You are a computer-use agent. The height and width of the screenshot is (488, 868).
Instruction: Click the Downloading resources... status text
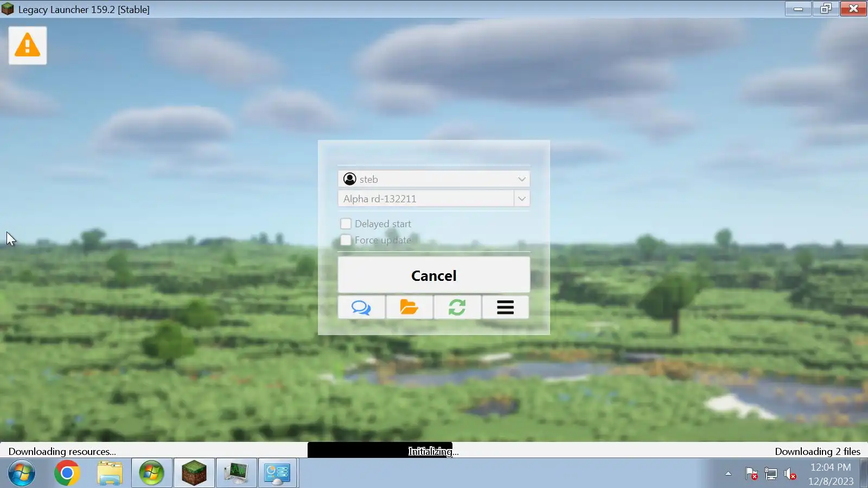click(62, 451)
